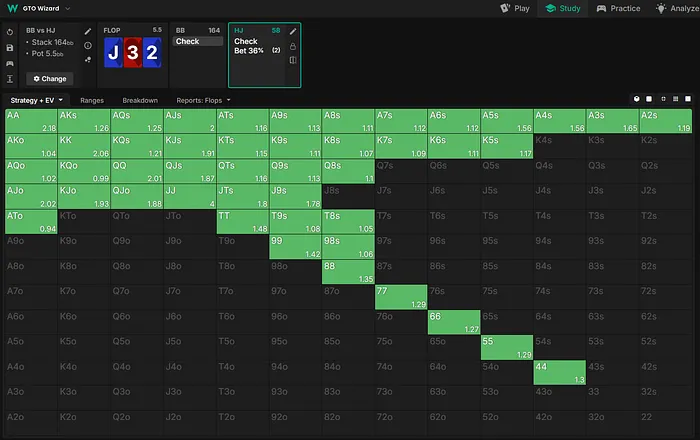The image size is (700, 440).
Task: Select the red 3 flop card
Action: 132,51
